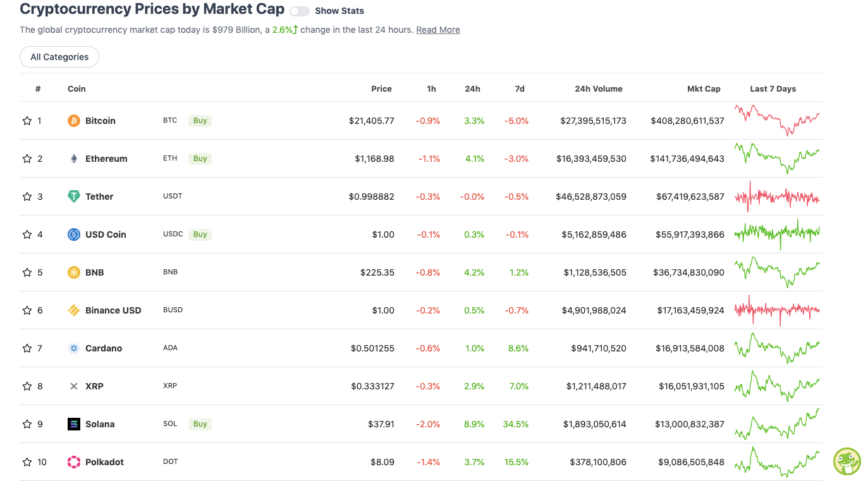Sort by the # rank column
Screen dimensions: 868x481
click(x=38, y=89)
